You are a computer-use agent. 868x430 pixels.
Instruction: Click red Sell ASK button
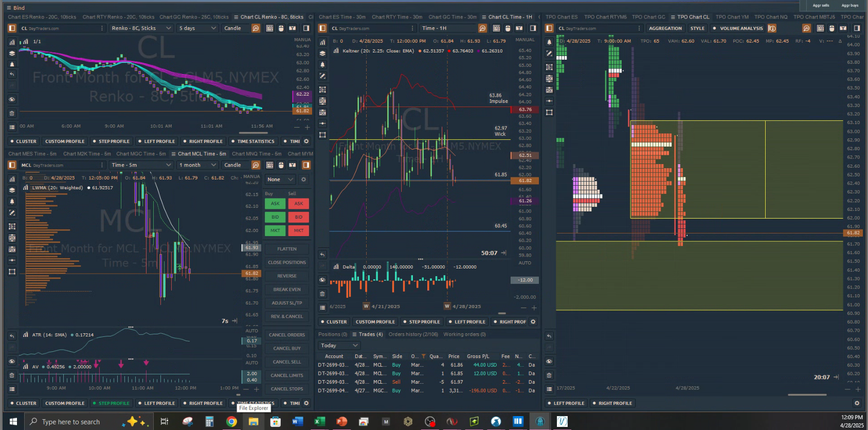point(298,204)
